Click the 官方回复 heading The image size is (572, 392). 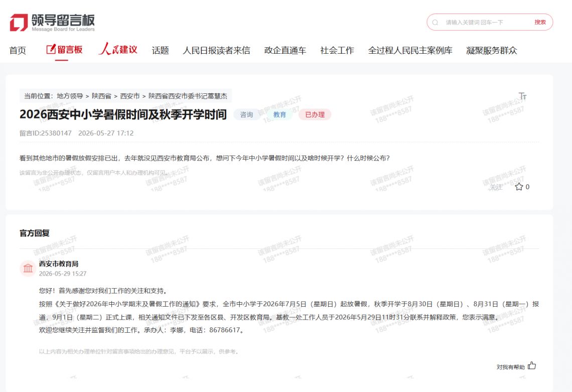pyautogui.click(x=35, y=233)
